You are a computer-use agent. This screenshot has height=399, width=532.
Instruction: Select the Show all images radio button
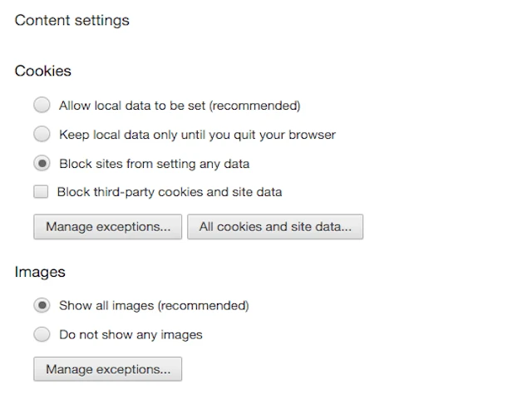42,305
